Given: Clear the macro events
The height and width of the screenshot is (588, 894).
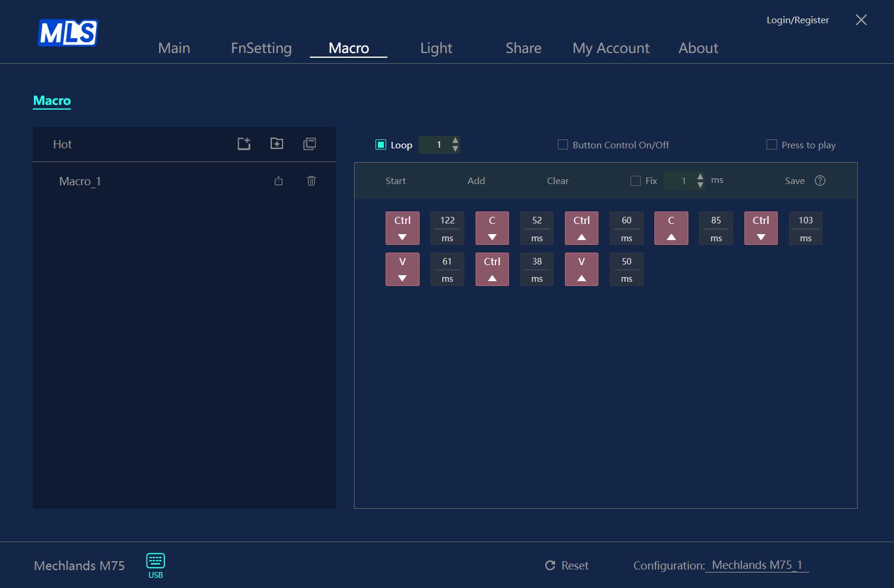Looking at the screenshot, I should click(x=558, y=181).
